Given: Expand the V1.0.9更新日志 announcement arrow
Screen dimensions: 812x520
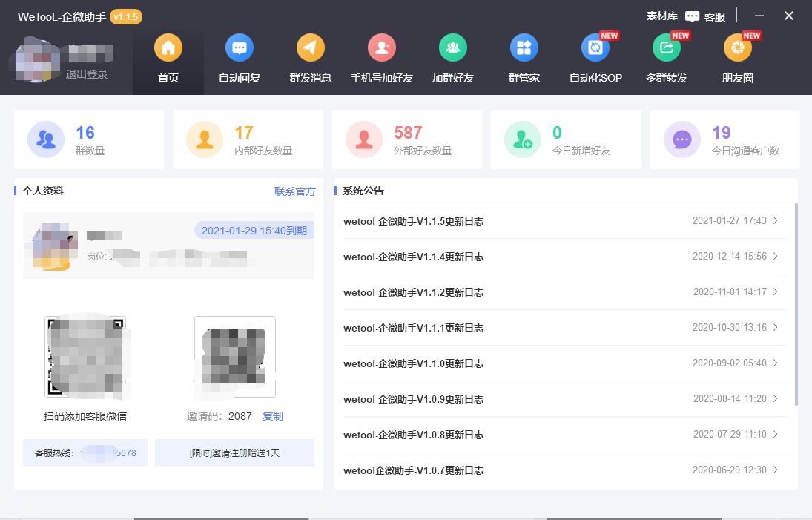Looking at the screenshot, I should (x=775, y=399).
